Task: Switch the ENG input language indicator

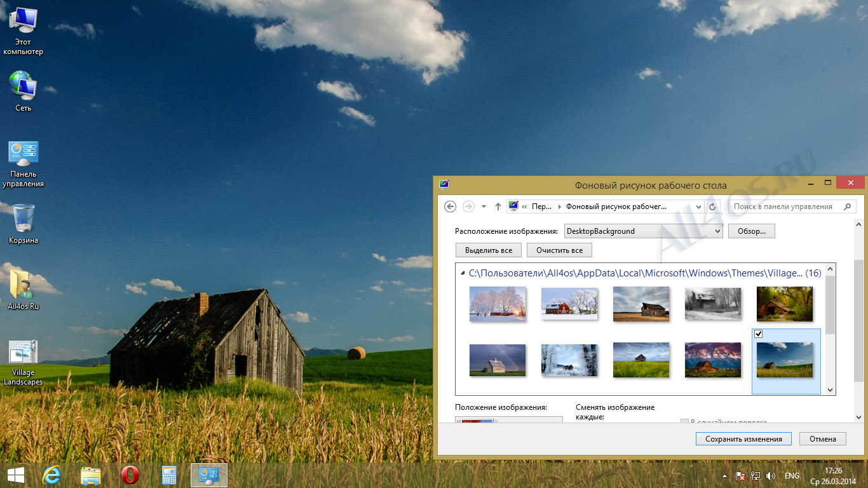Action: [792, 475]
